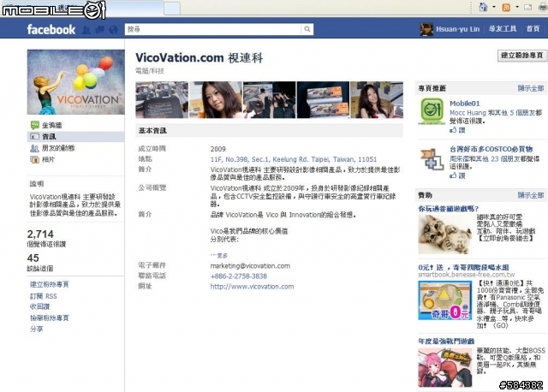Open 台灣好市多COSTCO必買物 link

pos(491,149)
